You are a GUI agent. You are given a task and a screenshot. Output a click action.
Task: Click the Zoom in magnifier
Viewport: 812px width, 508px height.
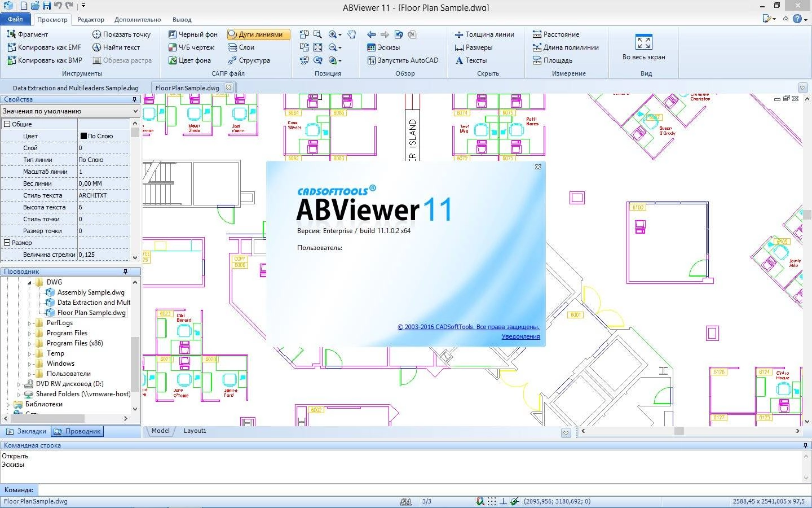[x=332, y=34]
